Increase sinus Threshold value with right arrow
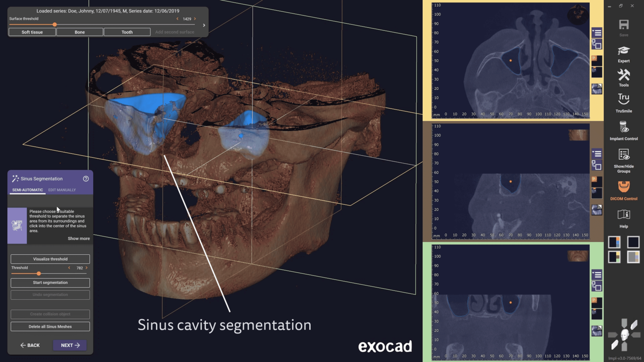 pos(87,268)
